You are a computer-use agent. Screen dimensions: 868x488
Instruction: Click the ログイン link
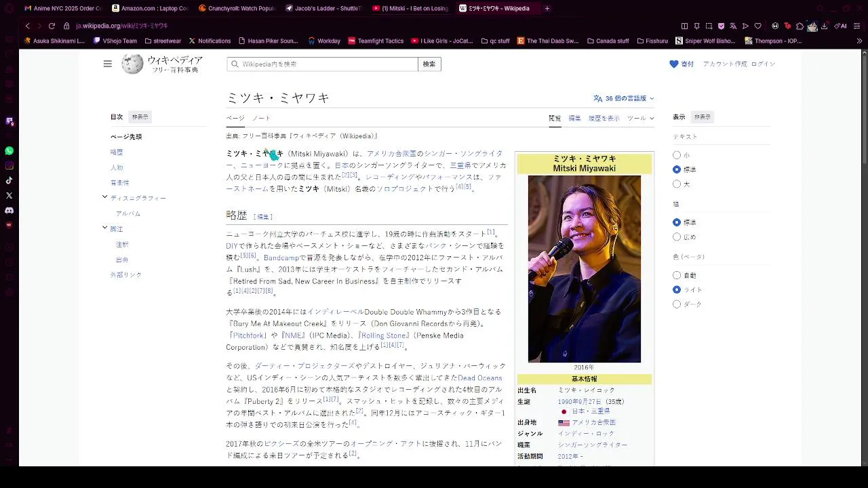pyautogui.click(x=763, y=64)
